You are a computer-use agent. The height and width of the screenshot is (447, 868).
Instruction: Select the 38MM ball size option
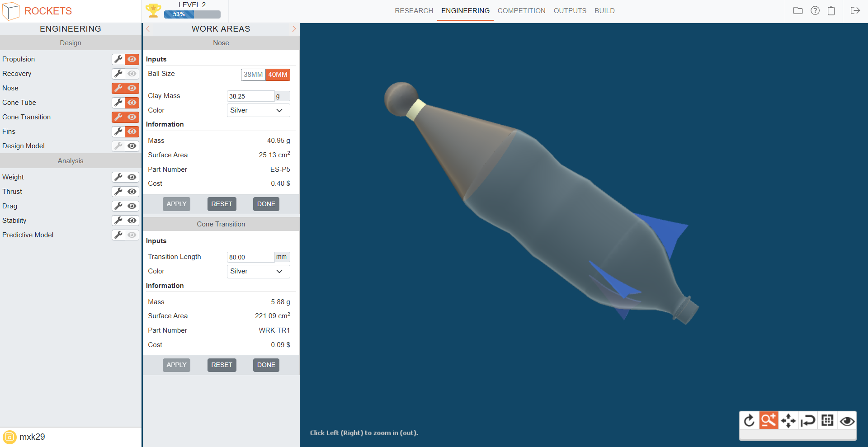(x=253, y=75)
